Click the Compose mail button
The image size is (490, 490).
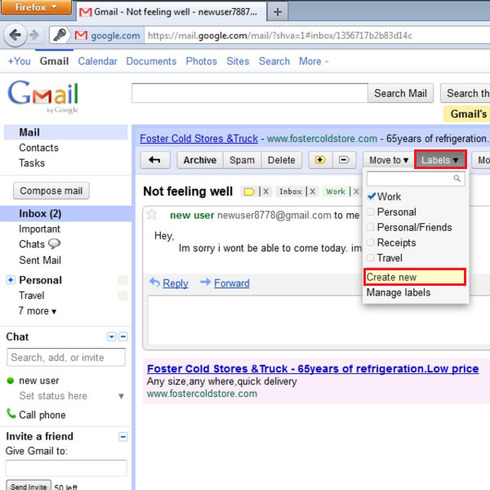point(51,191)
